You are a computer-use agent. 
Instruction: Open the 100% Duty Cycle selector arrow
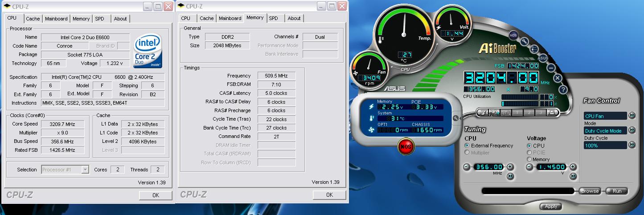(x=632, y=145)
